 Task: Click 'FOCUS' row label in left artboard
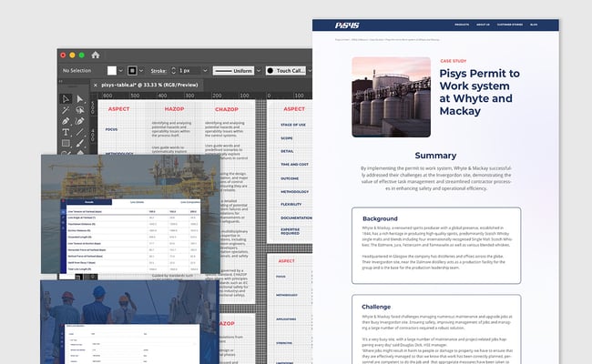pyautogui.click(x=111, y=129)
